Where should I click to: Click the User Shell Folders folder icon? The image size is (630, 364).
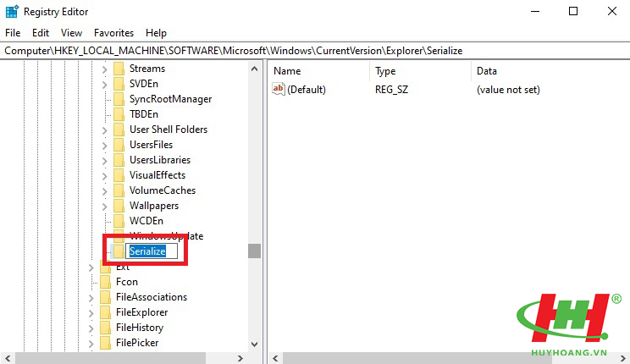pos(119,130)
